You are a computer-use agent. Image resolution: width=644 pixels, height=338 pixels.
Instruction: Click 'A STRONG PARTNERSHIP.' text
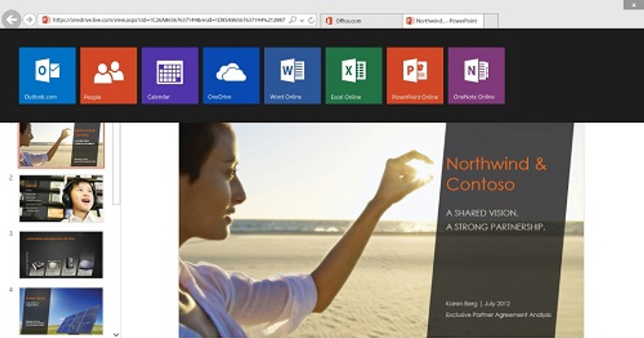point(495,227)
